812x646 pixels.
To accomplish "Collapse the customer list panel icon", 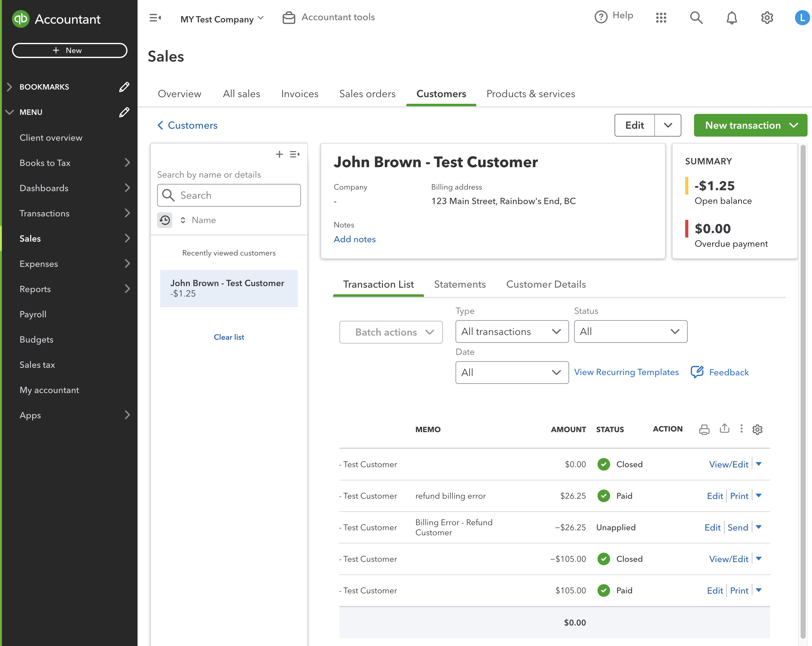I will click(295, 154).
